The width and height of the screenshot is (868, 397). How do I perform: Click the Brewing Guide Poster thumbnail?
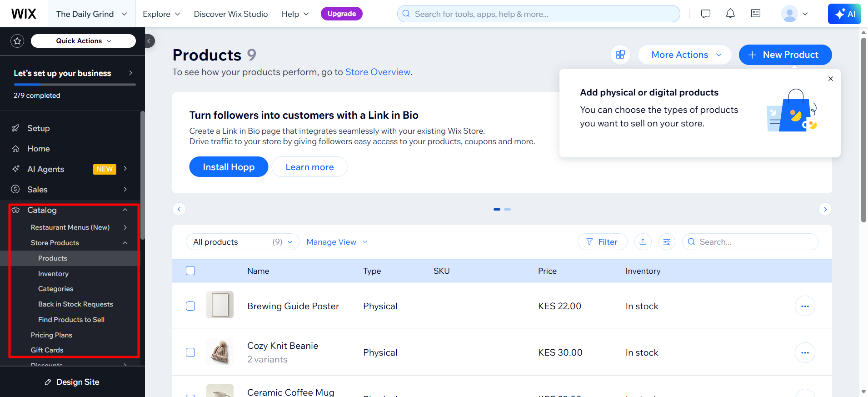(220, 305)
